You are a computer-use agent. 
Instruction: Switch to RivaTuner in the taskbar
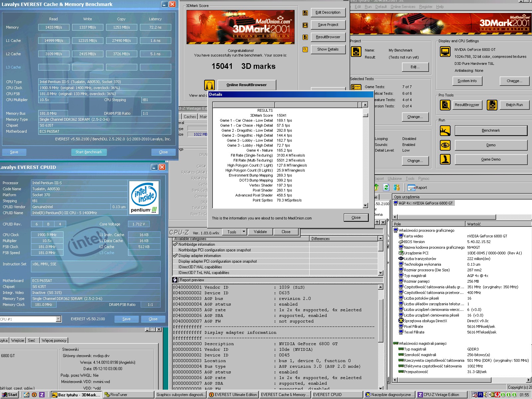[129, 395]
